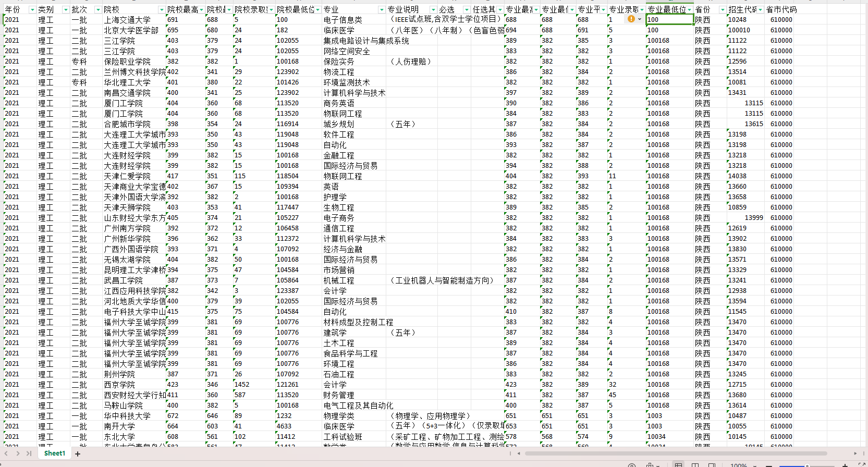Image resolution: width=868 pixels, height=467 pixels.
Task: Jump to the last sheet tab arrow
Action: tap(29, 453)
